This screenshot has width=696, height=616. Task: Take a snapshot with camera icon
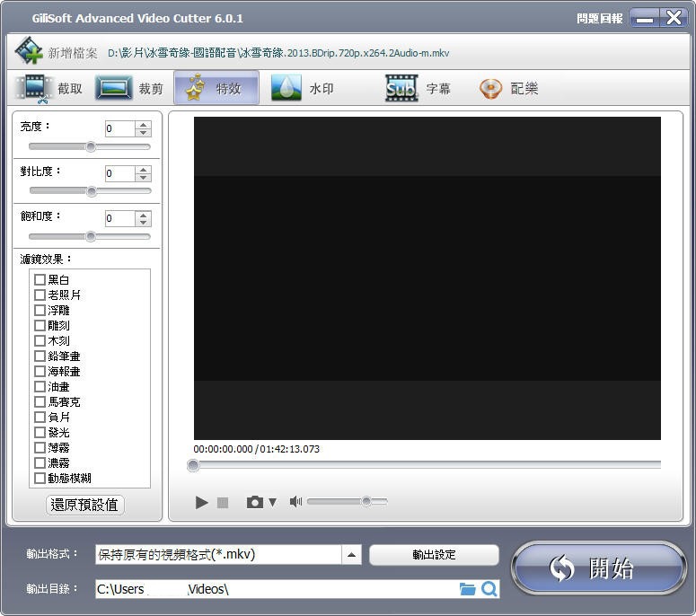255,502
